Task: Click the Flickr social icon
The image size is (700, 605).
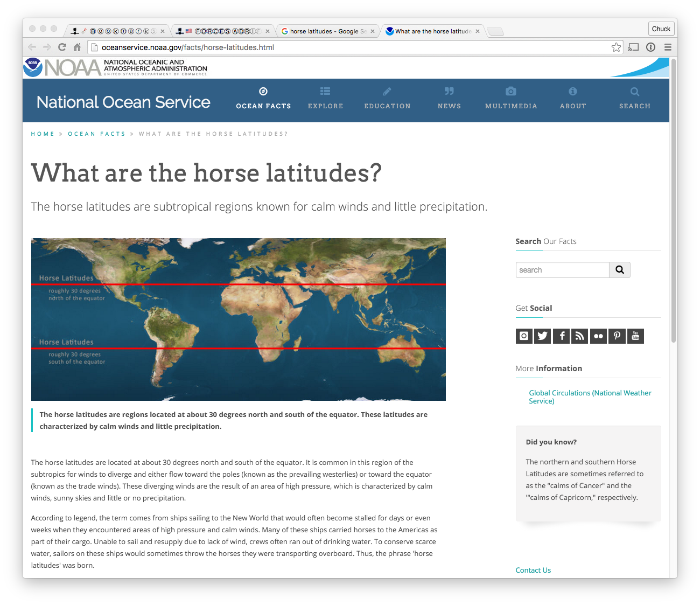Action: (x=598, y=336)
